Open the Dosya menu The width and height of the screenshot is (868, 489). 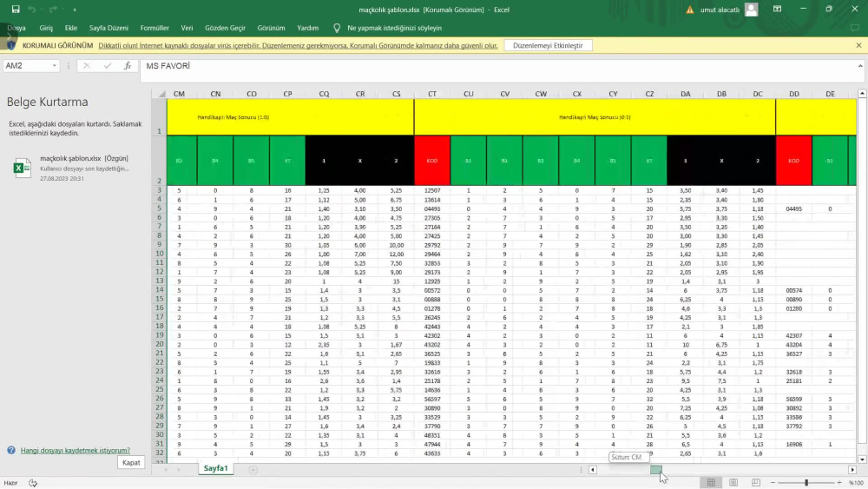pyautogui.click(x=16, y=28)
